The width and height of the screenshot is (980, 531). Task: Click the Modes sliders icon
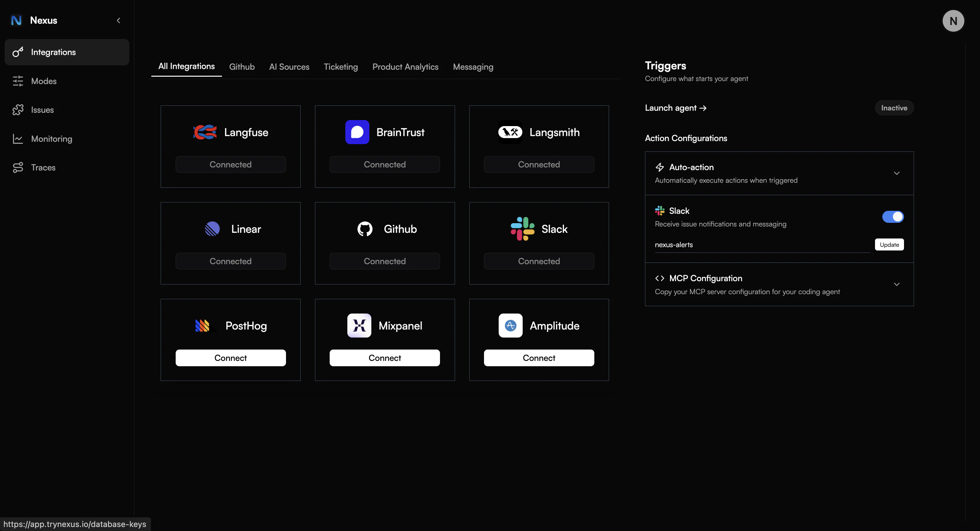pos(18,81)
